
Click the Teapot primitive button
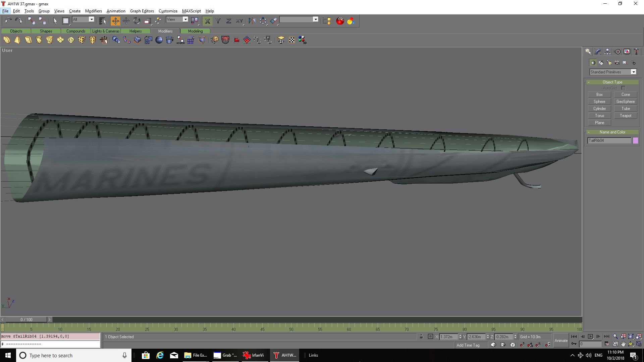pos(625,116)
